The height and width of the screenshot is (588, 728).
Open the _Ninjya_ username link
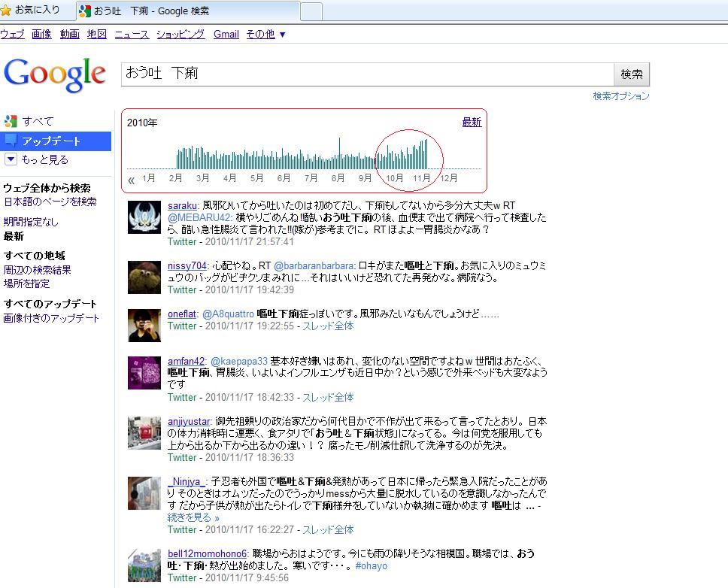(x=187, y=482)
